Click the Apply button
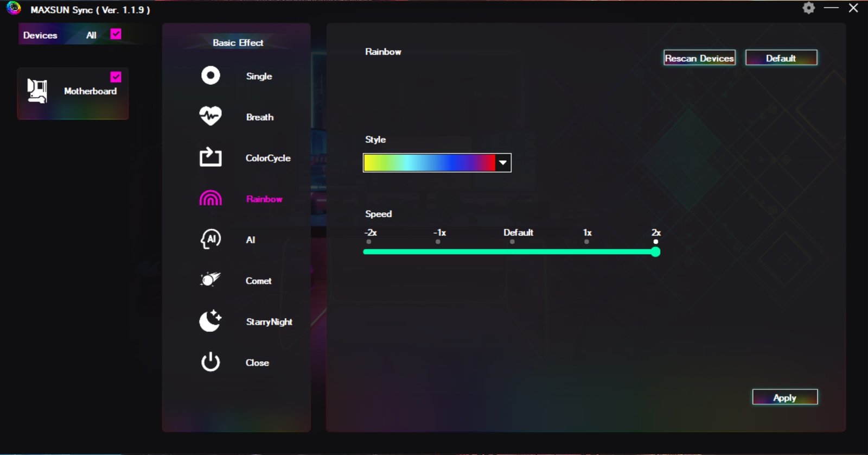 [784, 397]
